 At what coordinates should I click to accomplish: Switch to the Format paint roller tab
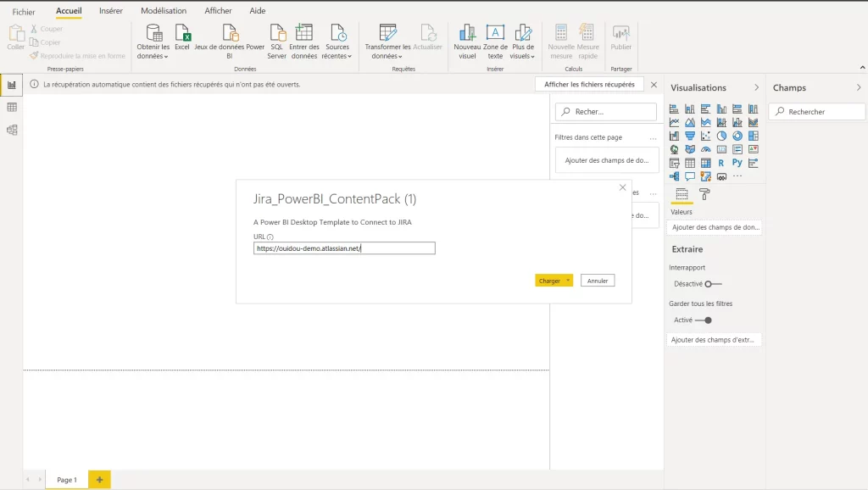coord(704,194)
